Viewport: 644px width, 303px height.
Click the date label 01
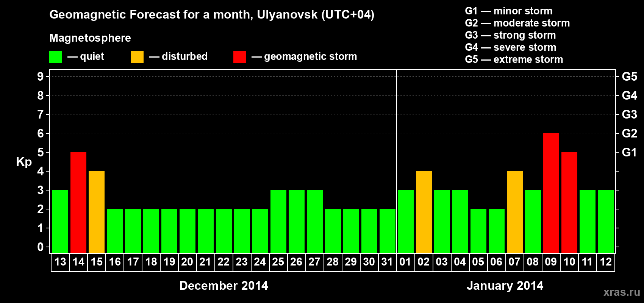point(405,262)
